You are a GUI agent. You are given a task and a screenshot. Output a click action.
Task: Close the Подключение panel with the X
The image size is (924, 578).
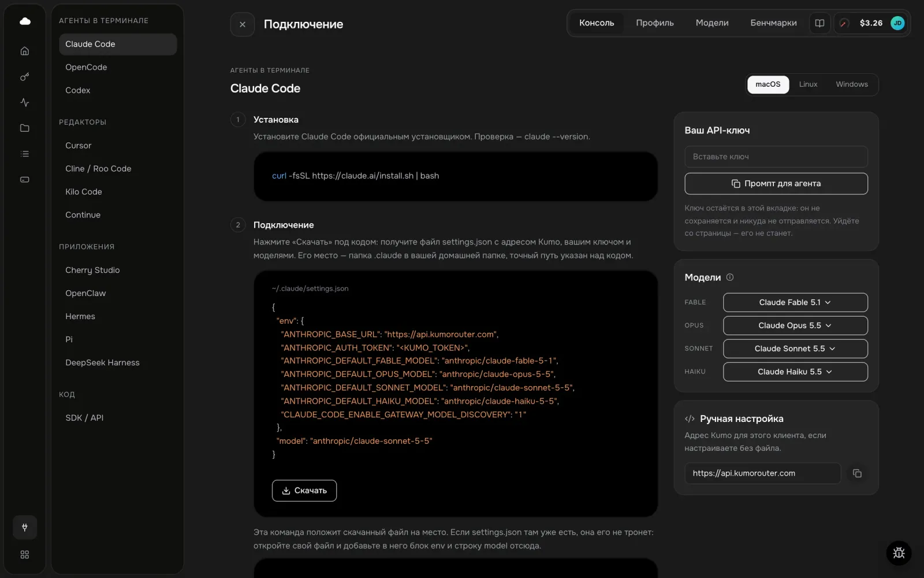point(243,24)
